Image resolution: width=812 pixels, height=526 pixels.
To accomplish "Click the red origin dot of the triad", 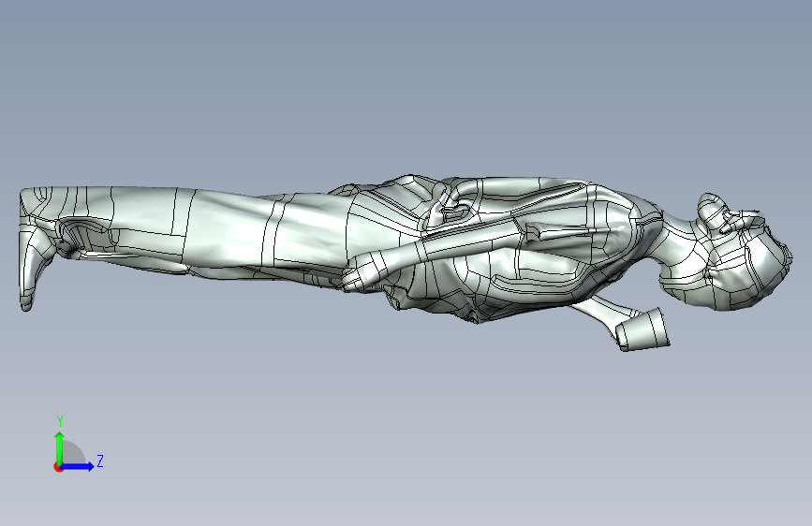I will (x=58, y=467).
